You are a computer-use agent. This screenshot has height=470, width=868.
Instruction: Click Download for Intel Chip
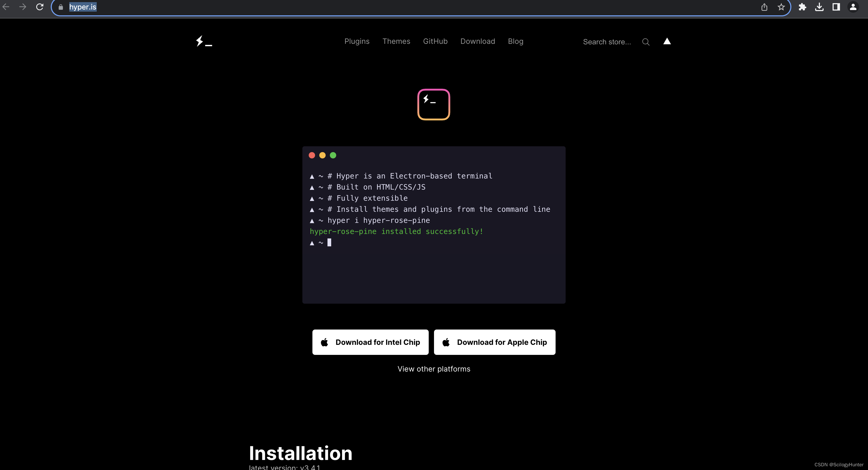pyautogui.click(x=370, y=342)
